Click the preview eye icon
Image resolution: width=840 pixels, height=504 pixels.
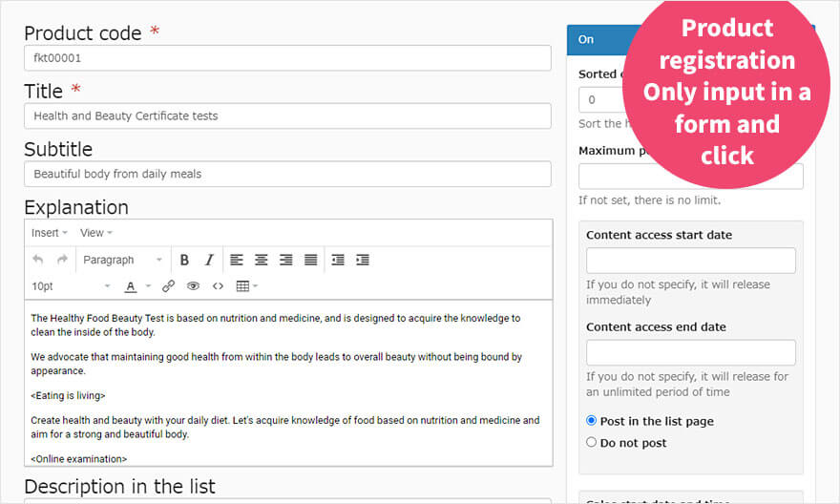(x=193, y=285)
